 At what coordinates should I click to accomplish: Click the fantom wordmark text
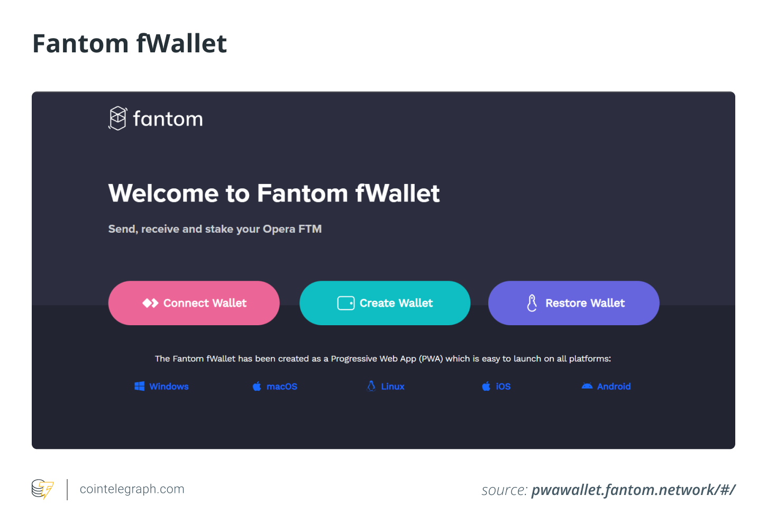tap(168, 120)
